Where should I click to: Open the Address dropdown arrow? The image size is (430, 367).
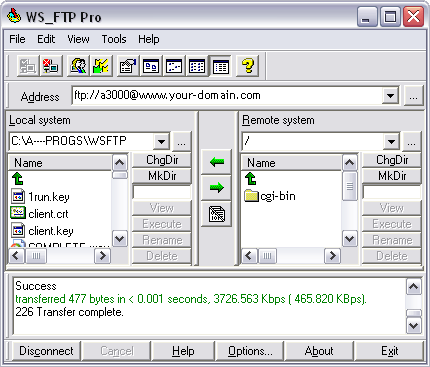point(390,96)
